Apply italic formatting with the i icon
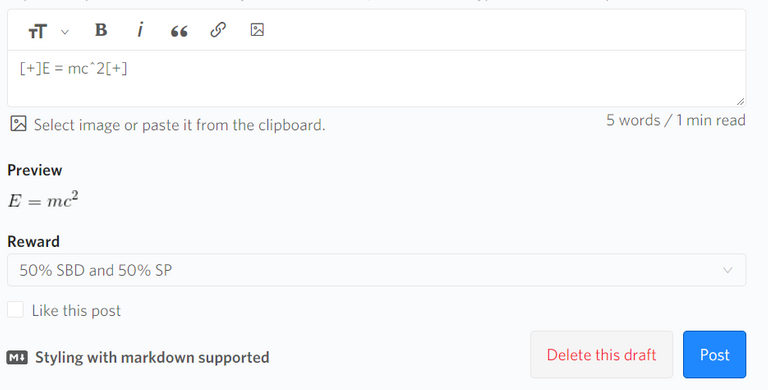The image size is (768, 390). click(140, 30)
